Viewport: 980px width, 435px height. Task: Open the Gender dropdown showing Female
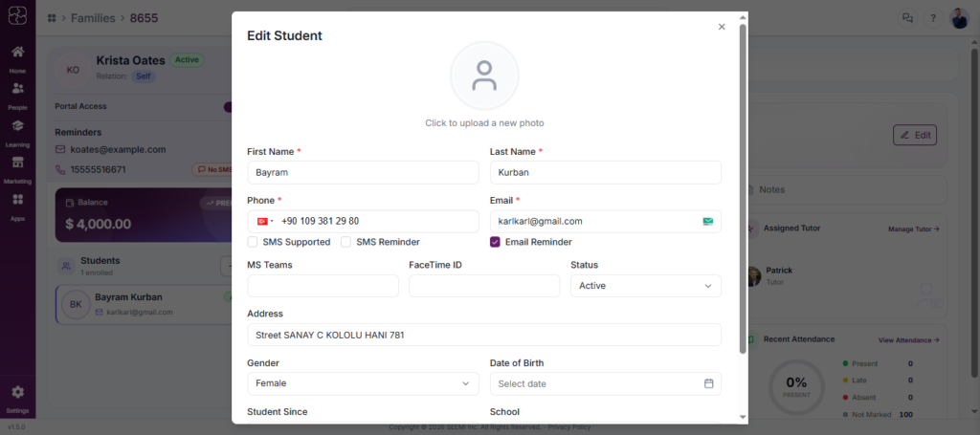363,383
